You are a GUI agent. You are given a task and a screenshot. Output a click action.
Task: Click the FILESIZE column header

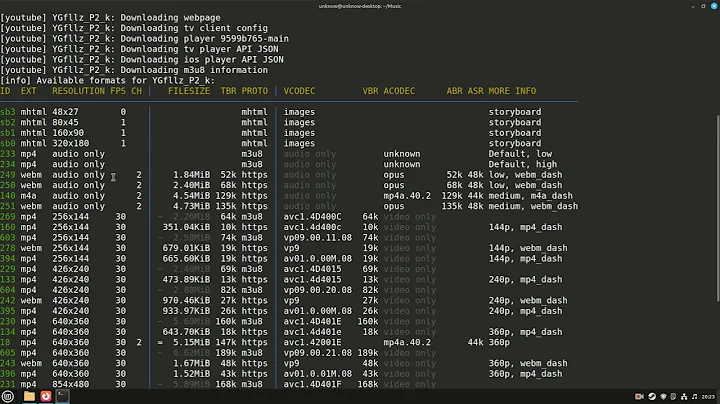pos(189,91)
